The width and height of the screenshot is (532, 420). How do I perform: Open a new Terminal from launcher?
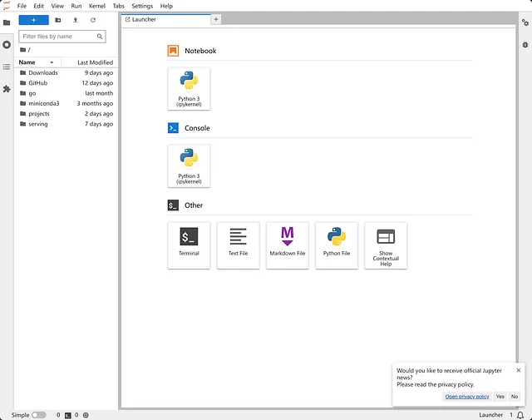[189, 245]
